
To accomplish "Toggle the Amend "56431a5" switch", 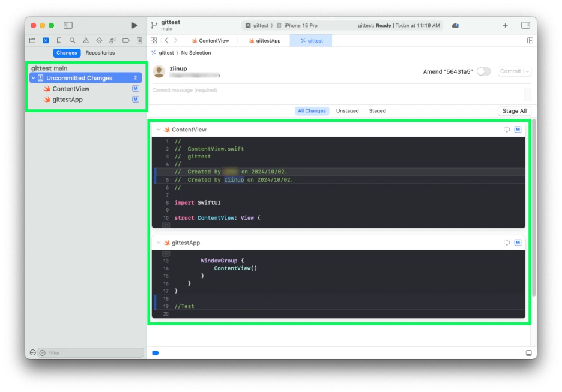I will pyautogui.click(x=483, y=71).
